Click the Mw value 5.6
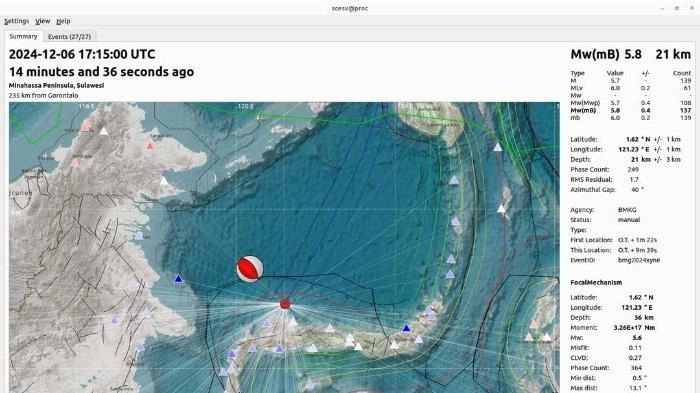This screenshot has height=393, width=700. pyautogui.click(x=637, y=338)
